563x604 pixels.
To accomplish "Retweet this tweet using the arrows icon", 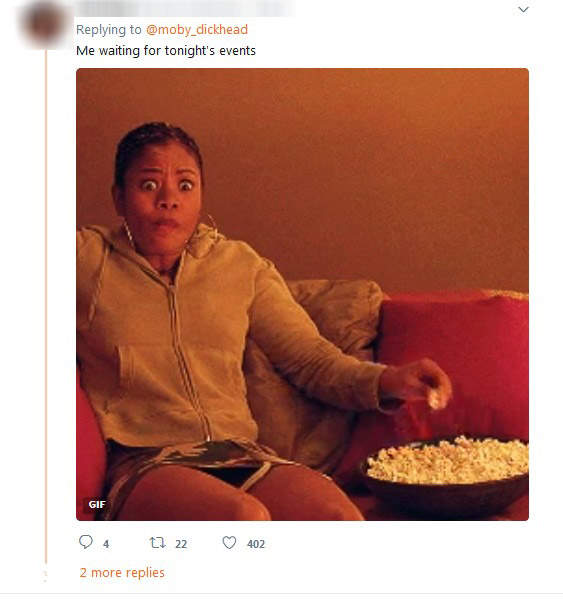I will pyautogui.click(x=158, y=543).
